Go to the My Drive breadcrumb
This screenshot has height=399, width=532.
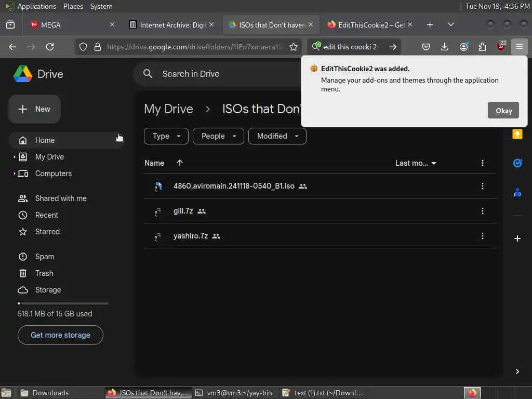point(169,109)
